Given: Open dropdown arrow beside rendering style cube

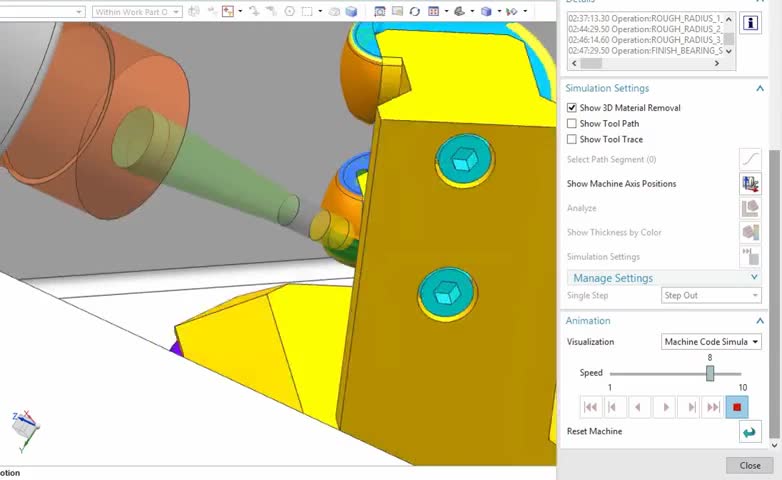Looking at the screenshot, I should pyautogui.click(x=499, y=11).
